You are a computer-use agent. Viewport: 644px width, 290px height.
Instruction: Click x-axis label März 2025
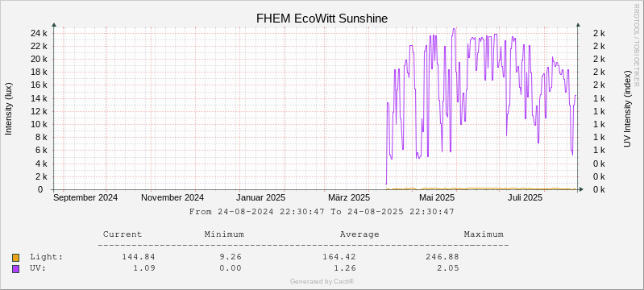349,197
